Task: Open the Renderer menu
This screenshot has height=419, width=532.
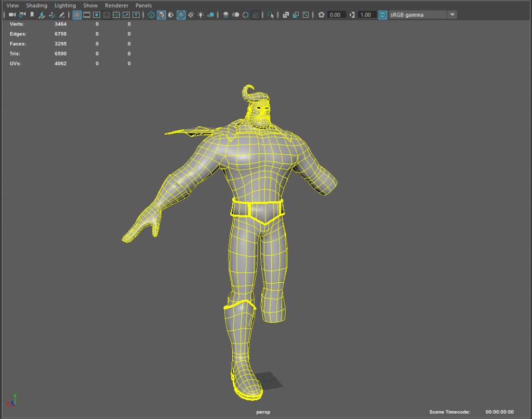Action: tap(116, 5)
